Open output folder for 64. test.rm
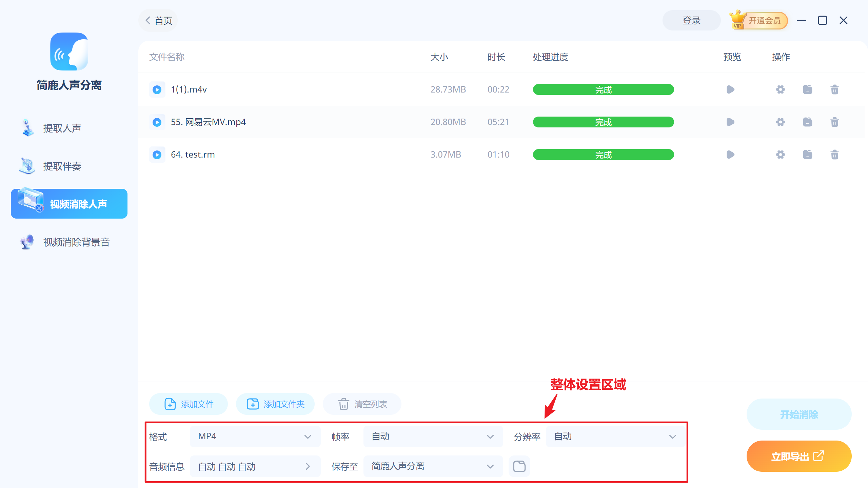Screen dimensions: 868x488 point(808,154)
